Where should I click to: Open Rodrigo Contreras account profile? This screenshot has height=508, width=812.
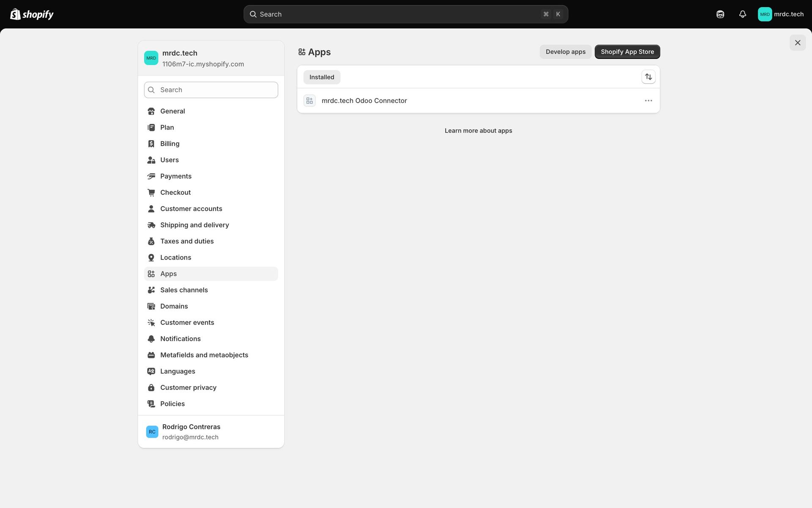[211, 432]
